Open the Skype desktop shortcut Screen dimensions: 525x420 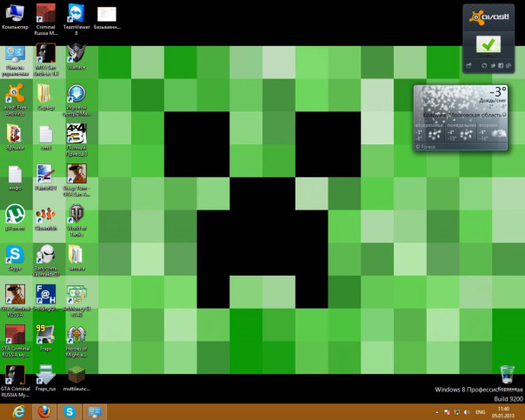click(x=15, y=254)
